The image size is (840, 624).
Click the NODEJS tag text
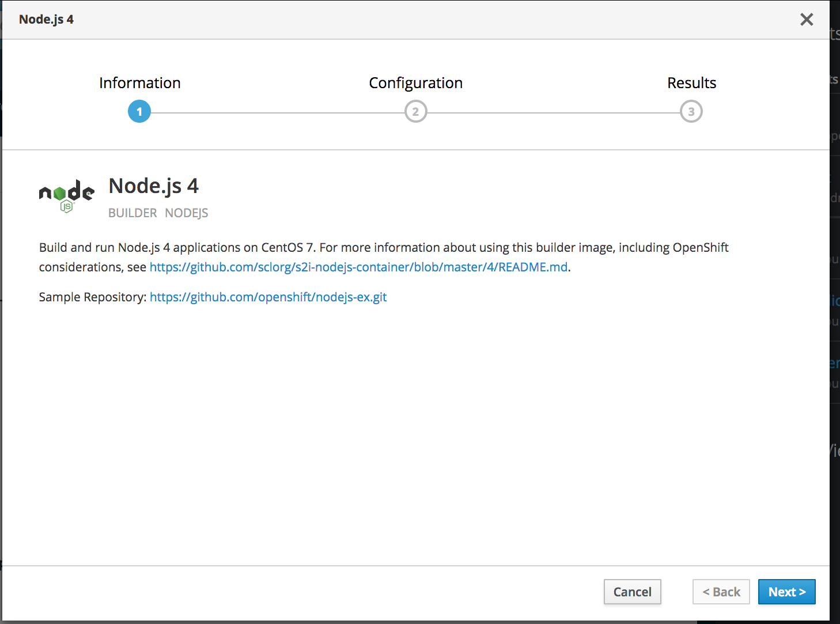[187, 213]
